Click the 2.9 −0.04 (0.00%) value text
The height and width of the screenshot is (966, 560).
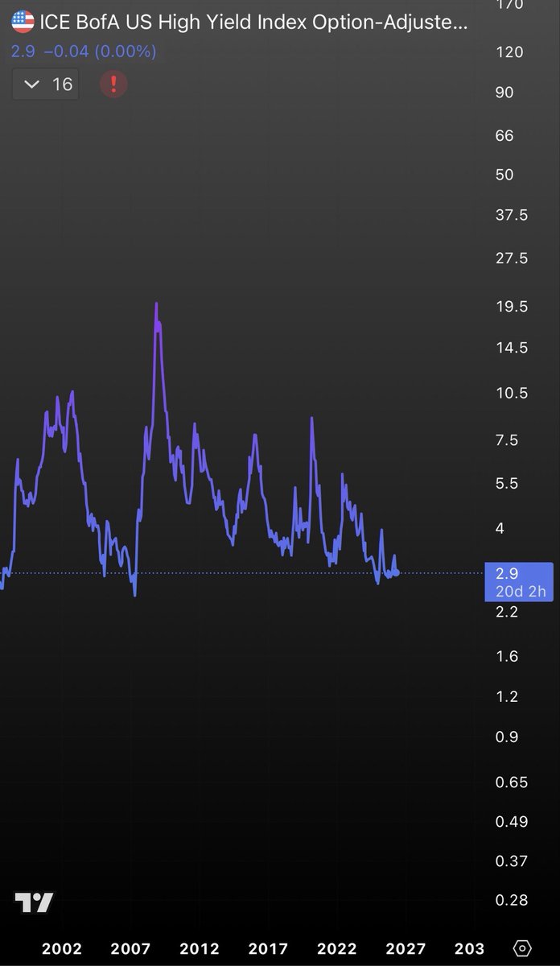84,52
